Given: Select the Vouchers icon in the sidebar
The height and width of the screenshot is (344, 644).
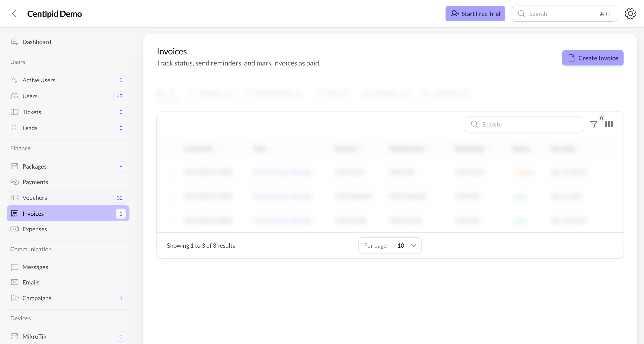Looking at the screenshot, I should point(14,198).
